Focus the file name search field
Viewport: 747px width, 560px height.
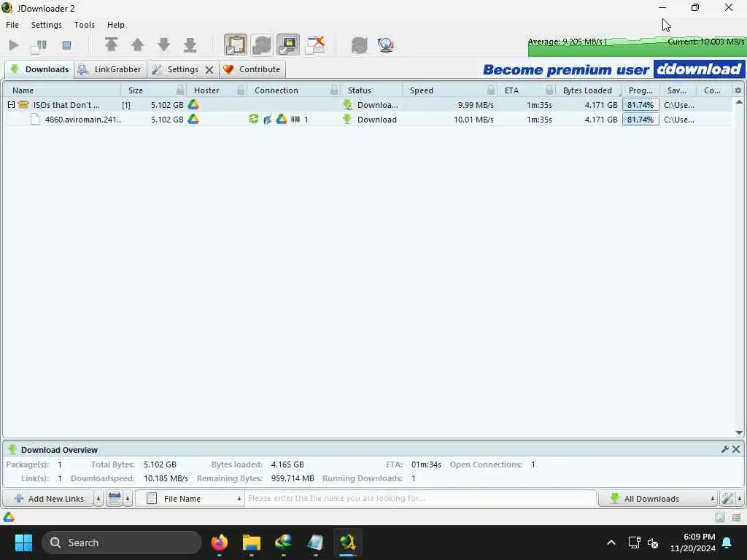tap(420, 499)
